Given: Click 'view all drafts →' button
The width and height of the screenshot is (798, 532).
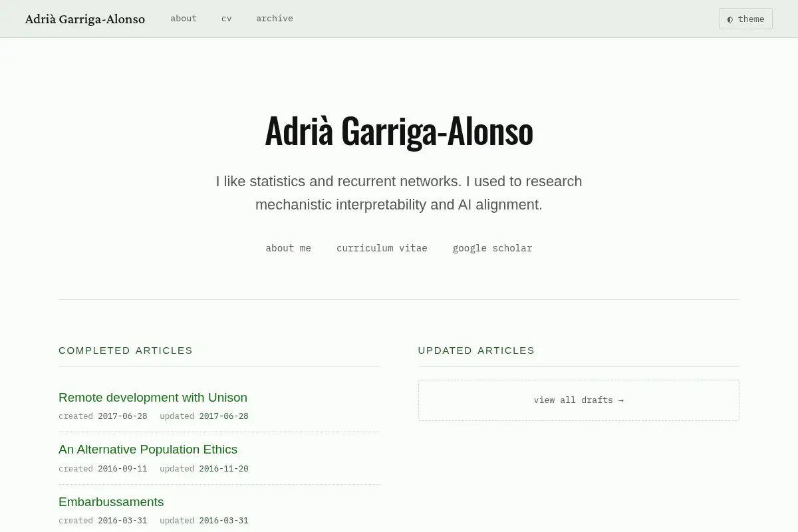Looking at the screenshot, I should pyautogui.click(x=579, y=400).
